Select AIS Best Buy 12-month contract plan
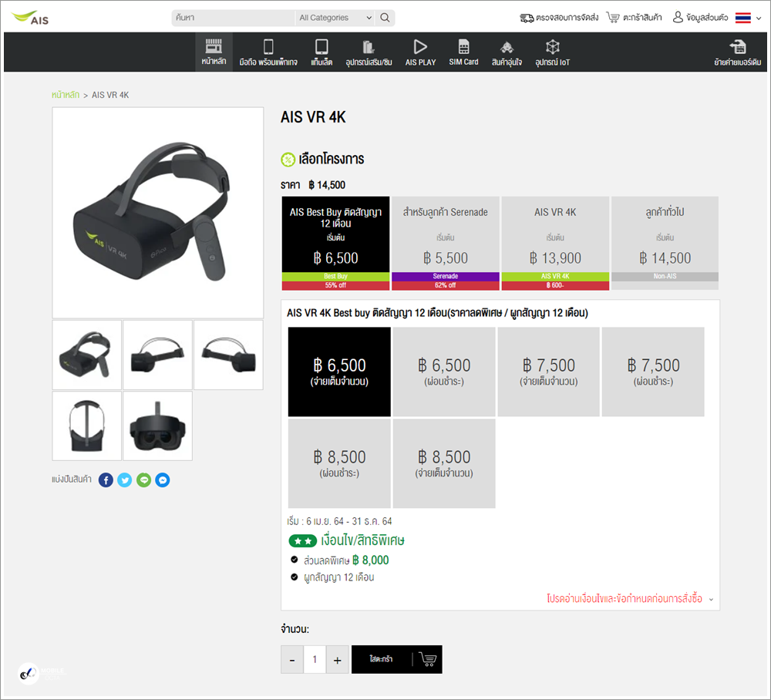 (x=335, y=244)
